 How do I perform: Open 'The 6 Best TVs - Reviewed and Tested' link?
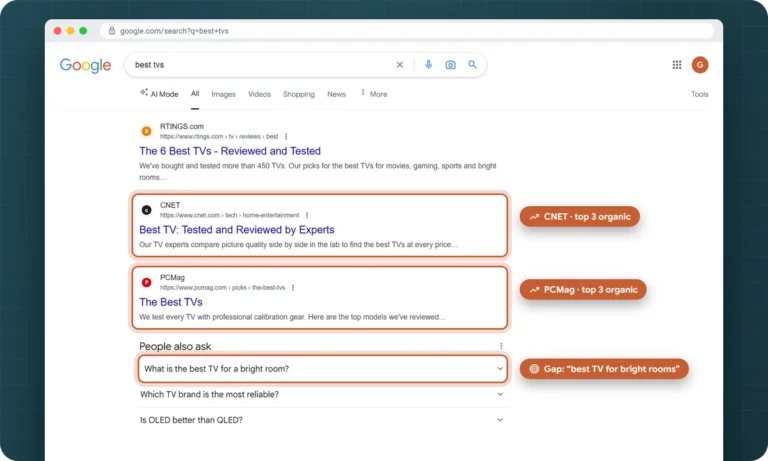click(x=230, y=151)
